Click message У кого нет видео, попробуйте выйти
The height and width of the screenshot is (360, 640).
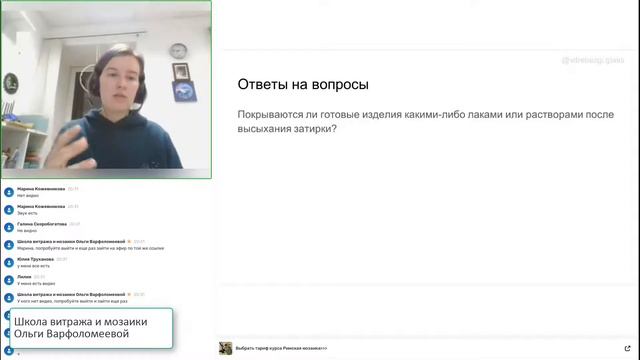(x=72, y=301)
